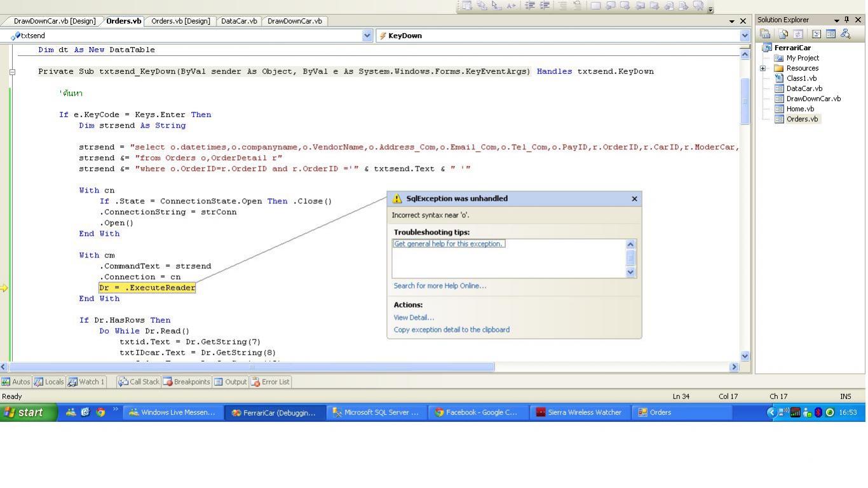Click the 'Ln 34' status bar entry
This screenshot has height=488, width=868.
tap(681, 396)
